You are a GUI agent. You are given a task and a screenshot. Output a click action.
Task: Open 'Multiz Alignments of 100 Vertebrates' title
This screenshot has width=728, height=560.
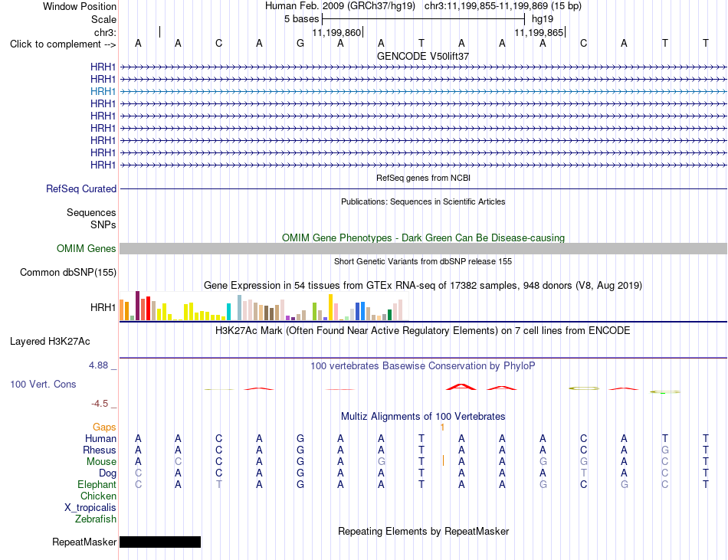pyautogui.click(x=423, y=417)
